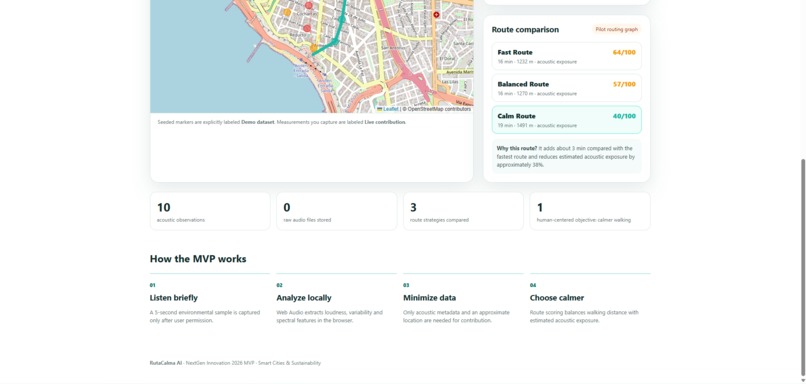Click the '16 min · 1270 m' Balanced Route details
Screen dimensions: 806x384
pyautogui.click(x=537, y=94)
